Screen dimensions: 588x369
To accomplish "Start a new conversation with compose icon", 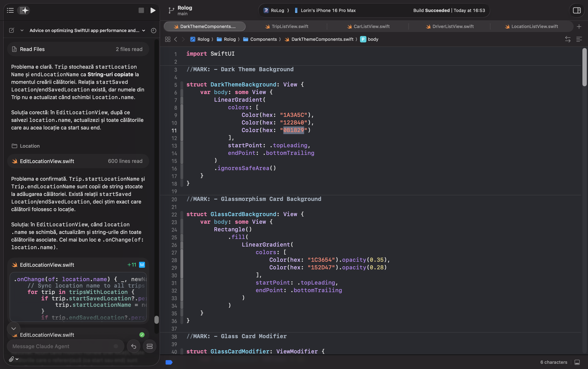I will [11, 30].
